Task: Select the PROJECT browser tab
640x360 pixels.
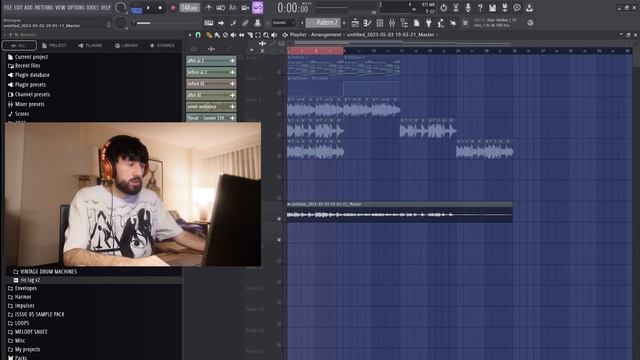Action: [x=54, y=45]
